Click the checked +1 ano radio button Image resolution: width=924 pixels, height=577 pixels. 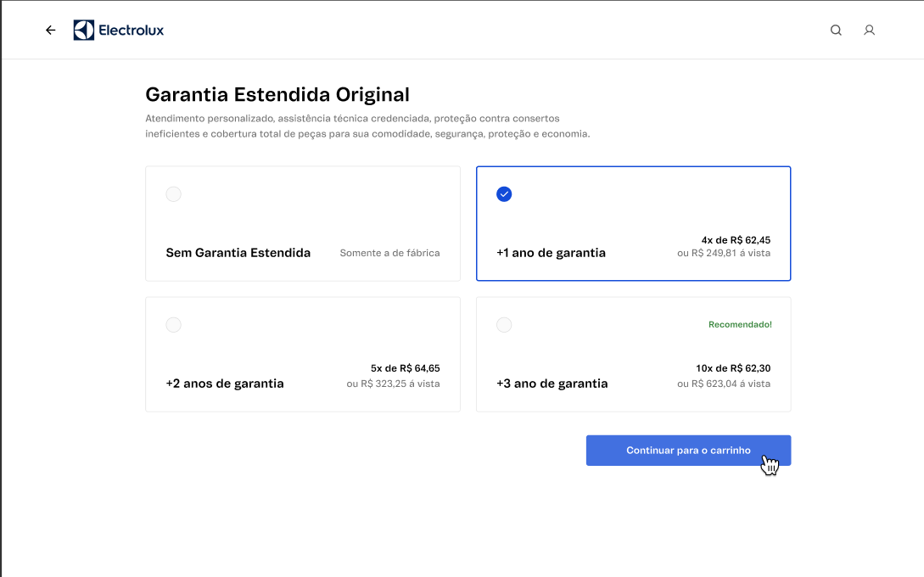point(504,194)
